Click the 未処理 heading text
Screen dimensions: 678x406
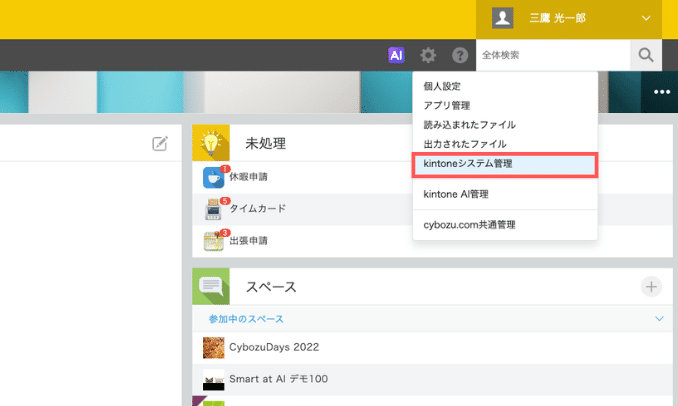point(265,144)
